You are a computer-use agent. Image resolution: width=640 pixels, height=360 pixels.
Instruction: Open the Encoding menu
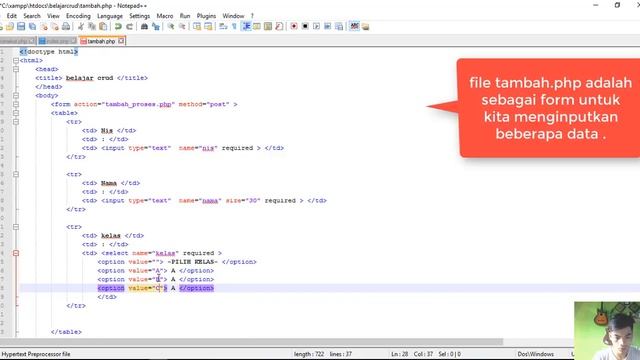(78, 16)
